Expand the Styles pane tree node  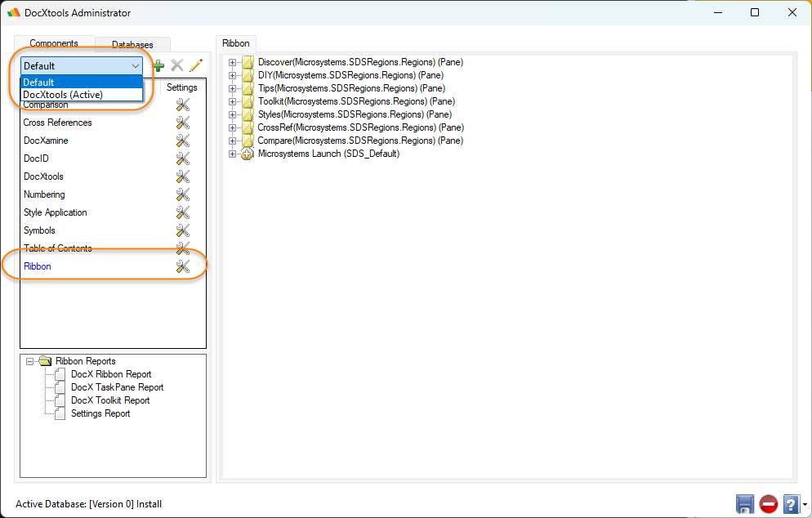pos(232,114)
